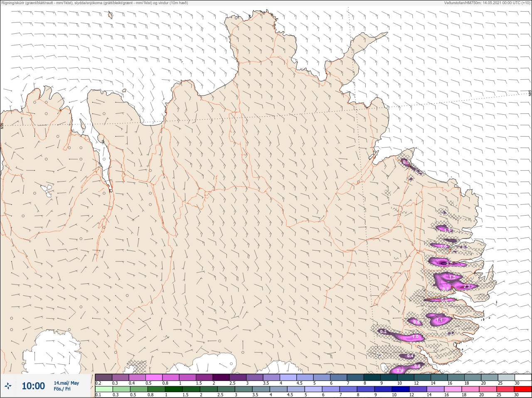532x398 pixels.
Task: Click the 1.5 precipitation value on the map
Action: click(x=453, y=277)
